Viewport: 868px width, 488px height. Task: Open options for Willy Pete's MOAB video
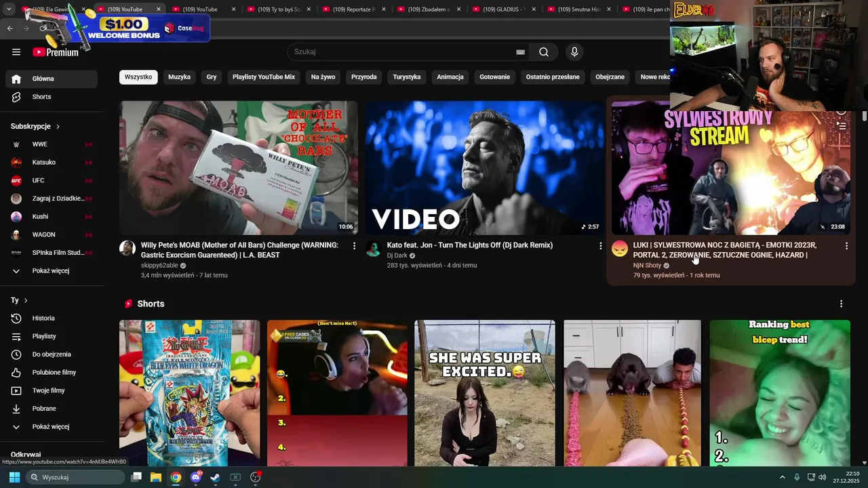coord(354,246)
